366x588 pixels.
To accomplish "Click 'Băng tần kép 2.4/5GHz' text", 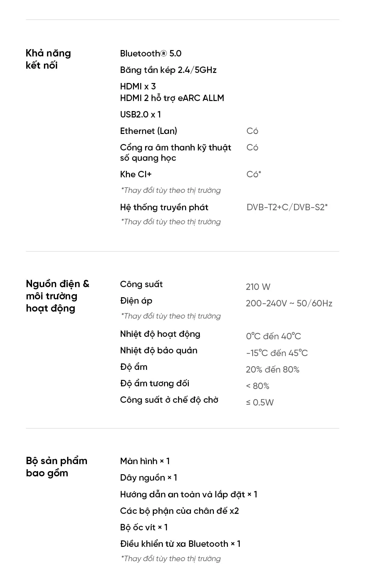I will [168, 70].
